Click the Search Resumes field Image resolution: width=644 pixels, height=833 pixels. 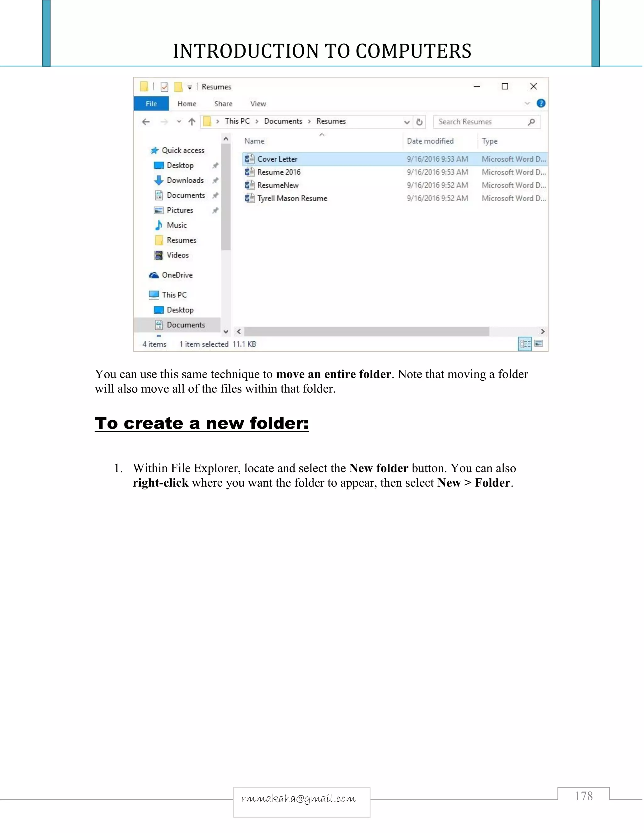coord(486,122)
